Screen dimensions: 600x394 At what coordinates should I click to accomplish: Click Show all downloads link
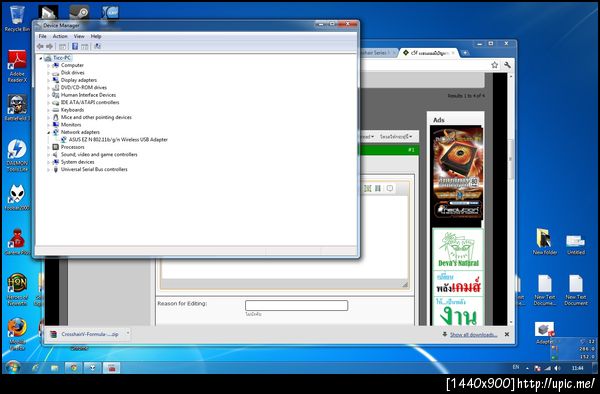(473, 335)
